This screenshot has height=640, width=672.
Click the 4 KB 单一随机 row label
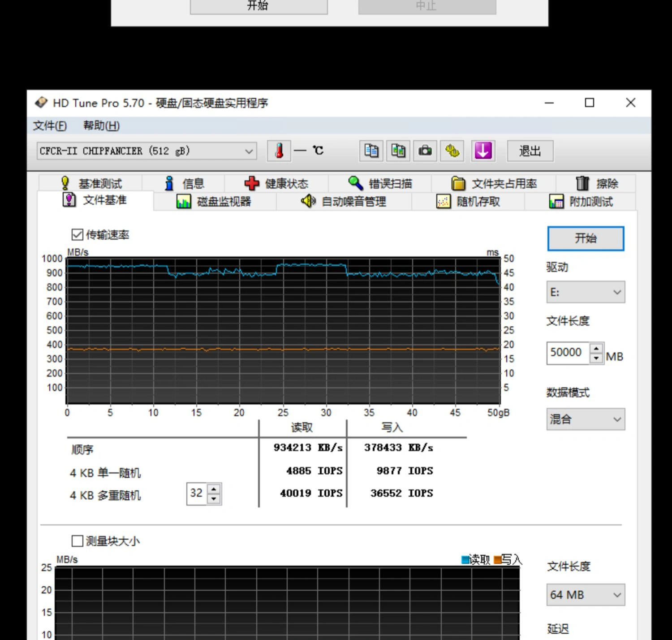coord(105,473)
